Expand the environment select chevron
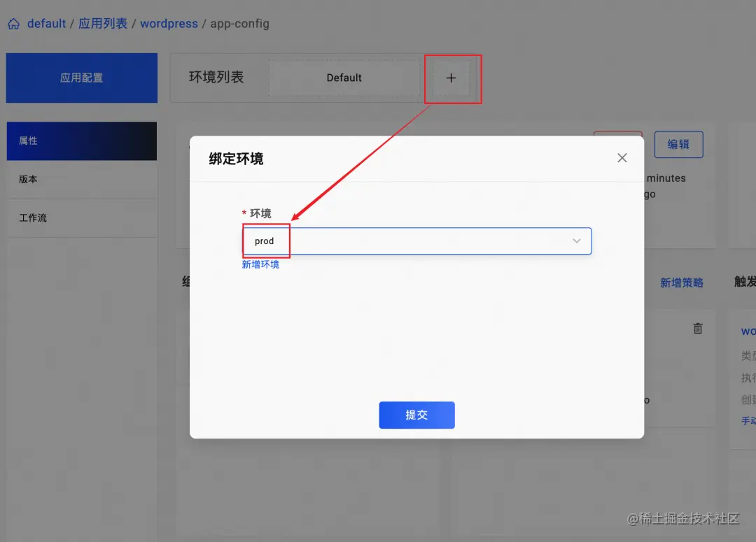The image size is (756, 542). [576, 241]
